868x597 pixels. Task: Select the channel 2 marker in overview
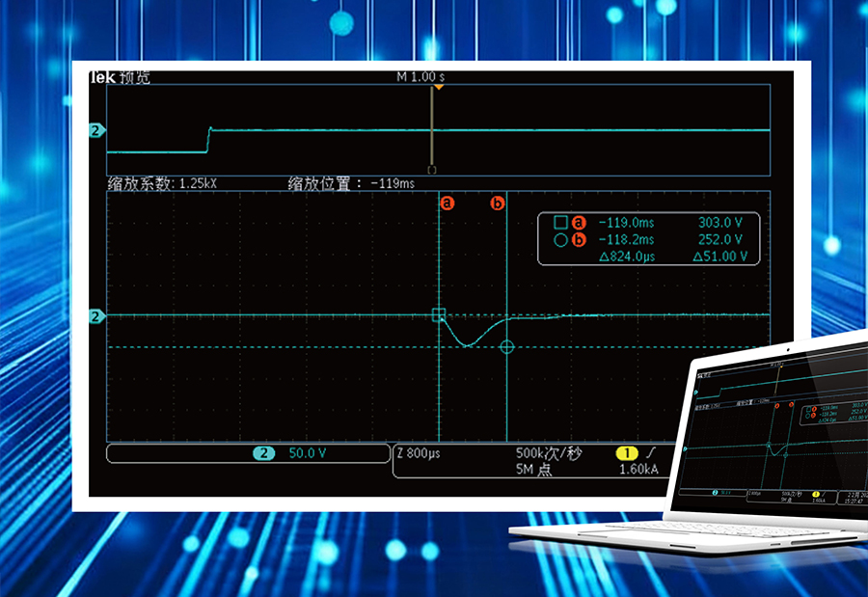(x=95, y=130)
